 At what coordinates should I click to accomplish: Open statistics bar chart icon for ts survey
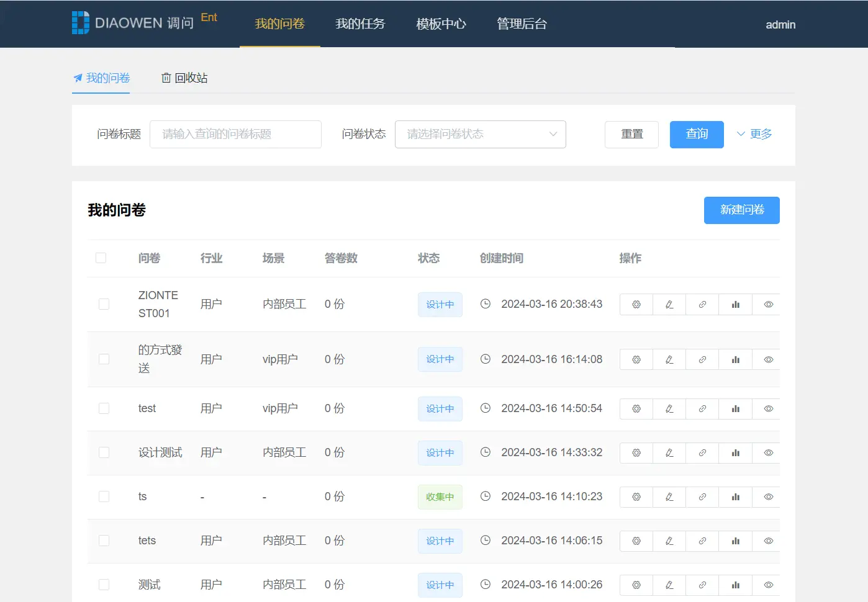click(735, 497)
